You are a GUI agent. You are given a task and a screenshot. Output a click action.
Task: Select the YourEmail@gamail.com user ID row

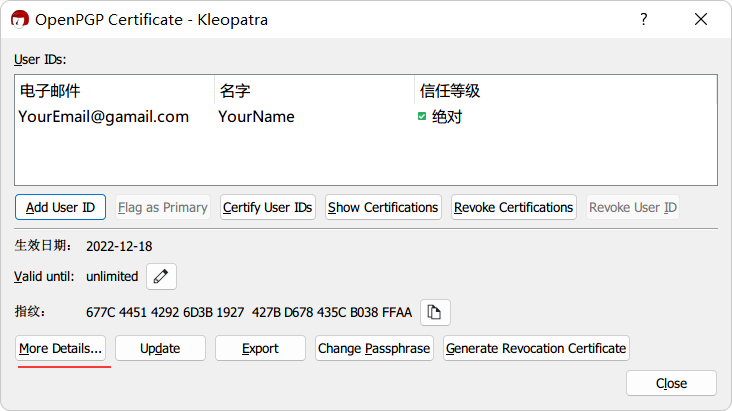[366, 117]
